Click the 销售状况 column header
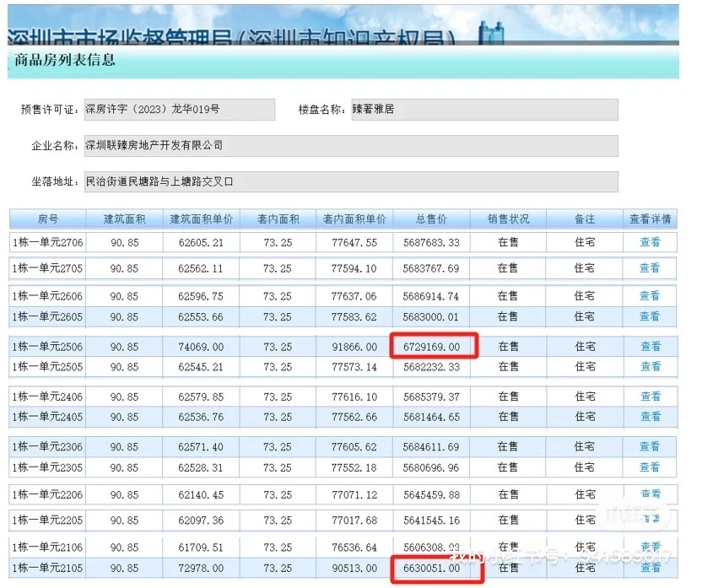The width and height of the screenshot is (702, 588). tap(508, 219)
